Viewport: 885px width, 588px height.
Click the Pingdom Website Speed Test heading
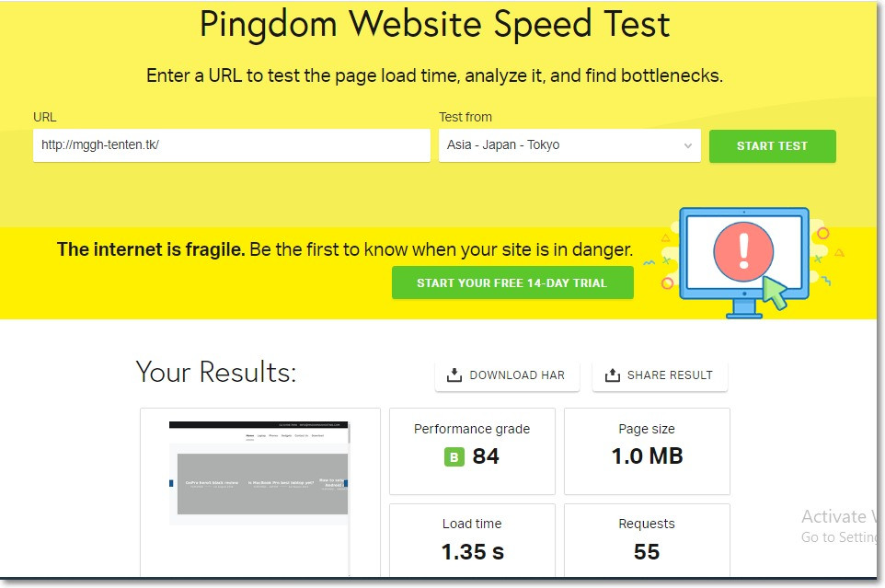[x=434, y=24]
